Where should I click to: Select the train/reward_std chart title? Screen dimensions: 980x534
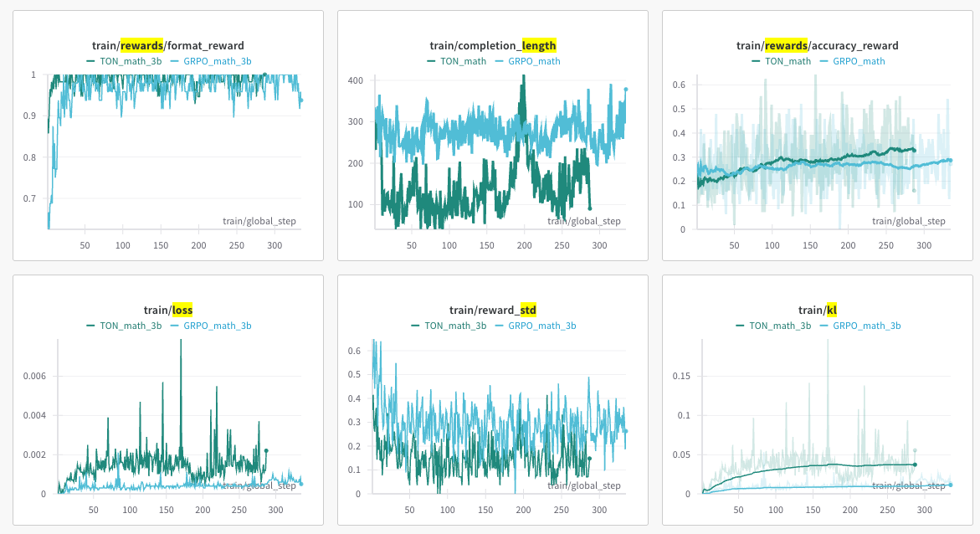[x=492, y=311]
